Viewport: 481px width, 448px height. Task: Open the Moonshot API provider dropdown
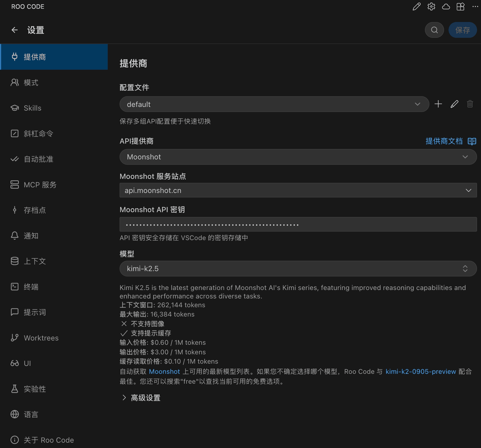point(298,157)
